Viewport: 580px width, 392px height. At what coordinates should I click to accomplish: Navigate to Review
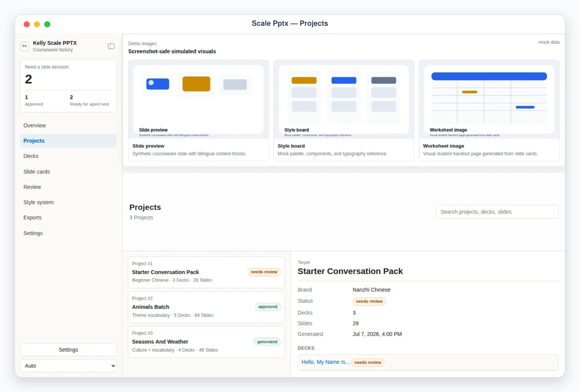(68, 187)
